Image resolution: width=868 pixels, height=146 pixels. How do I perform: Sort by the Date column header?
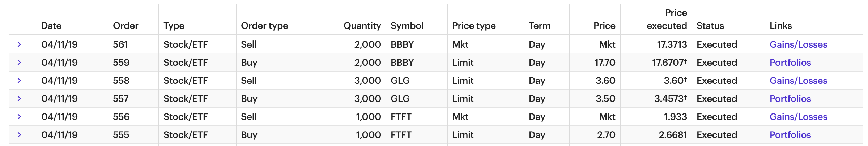click(x=51, y=26)
